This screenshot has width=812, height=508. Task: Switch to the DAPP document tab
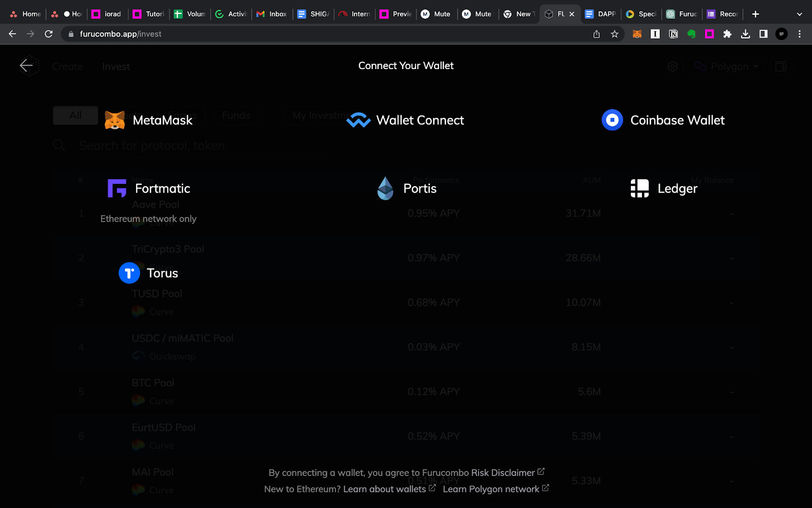(601, 14)
